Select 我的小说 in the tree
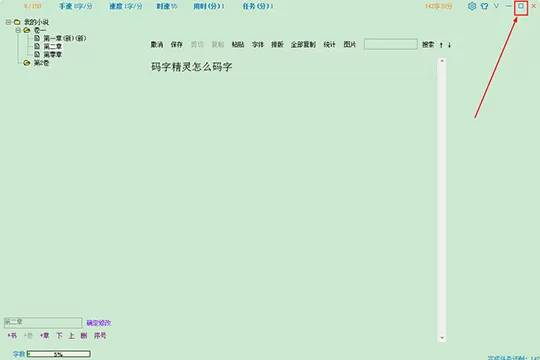 pyautogui.click(x=36, y=22)
